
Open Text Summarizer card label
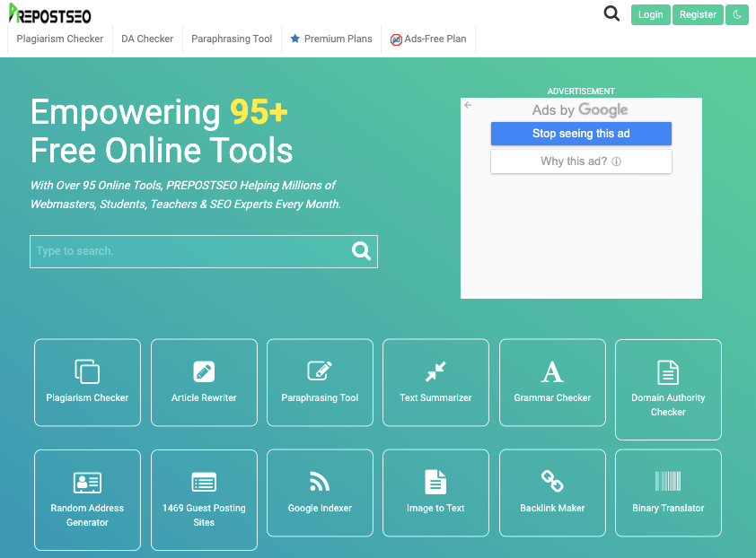tap(435, 398)
